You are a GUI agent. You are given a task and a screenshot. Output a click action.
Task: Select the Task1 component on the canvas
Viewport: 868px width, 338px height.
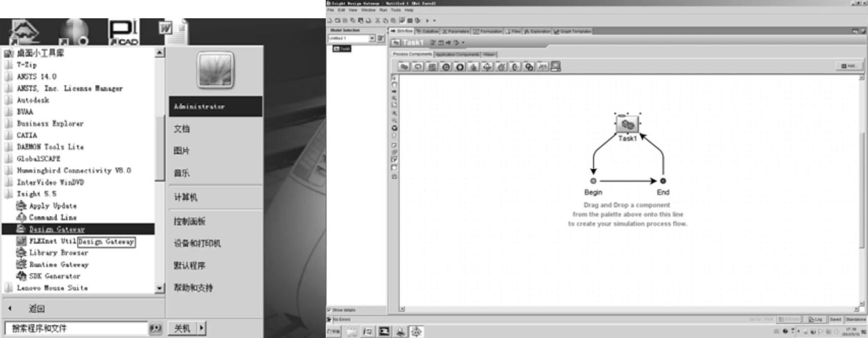627,124
